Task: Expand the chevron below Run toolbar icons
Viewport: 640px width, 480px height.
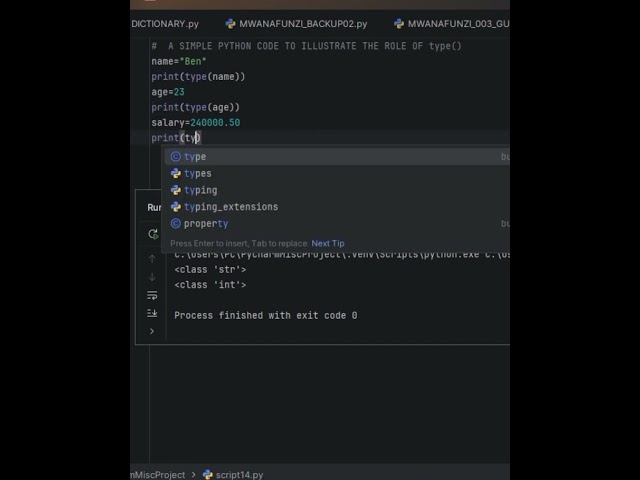Action: pos(152,331)
